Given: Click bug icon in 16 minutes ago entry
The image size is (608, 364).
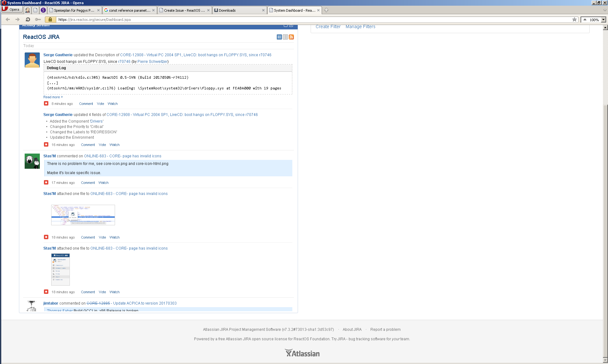Looking at the screenshot, I should (46, 144).
